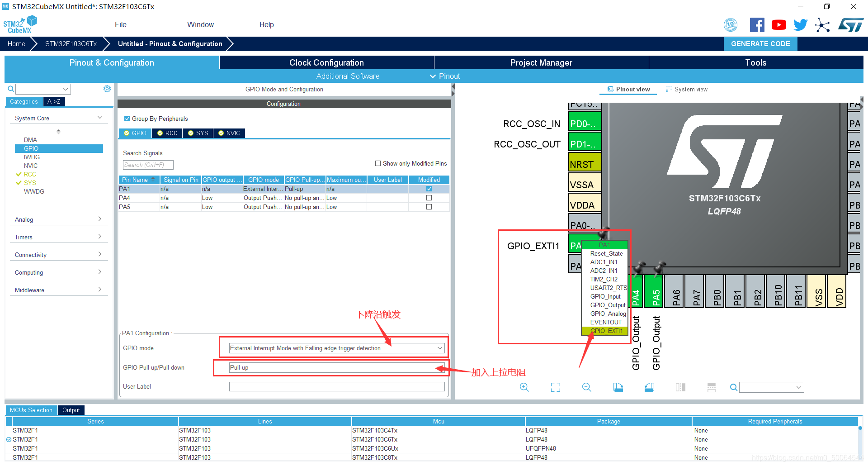The width and height of the screenshot is (868, 466).
Task: Expand the Computing category
Action: (x=59, y=272)
